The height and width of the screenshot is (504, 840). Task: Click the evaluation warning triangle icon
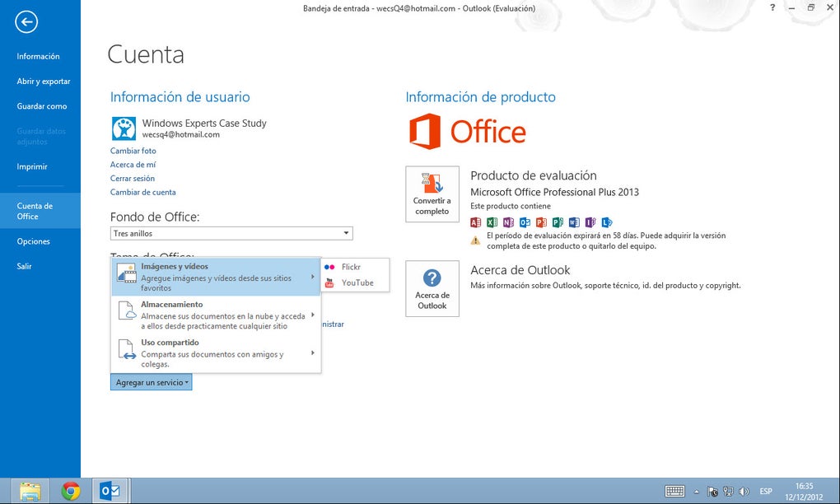[475, 240]
